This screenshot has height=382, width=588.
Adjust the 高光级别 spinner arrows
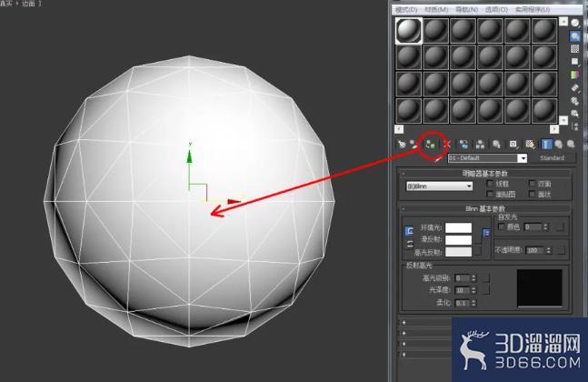(473, 278)
